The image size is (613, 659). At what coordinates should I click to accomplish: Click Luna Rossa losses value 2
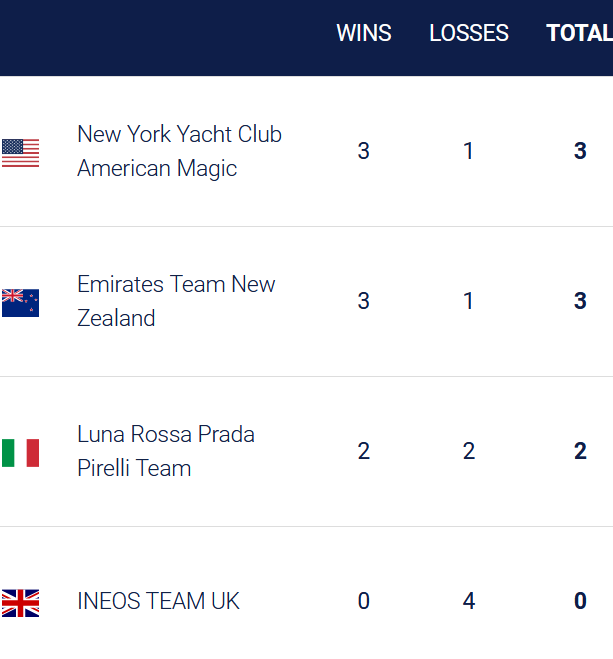pos(469,451)
